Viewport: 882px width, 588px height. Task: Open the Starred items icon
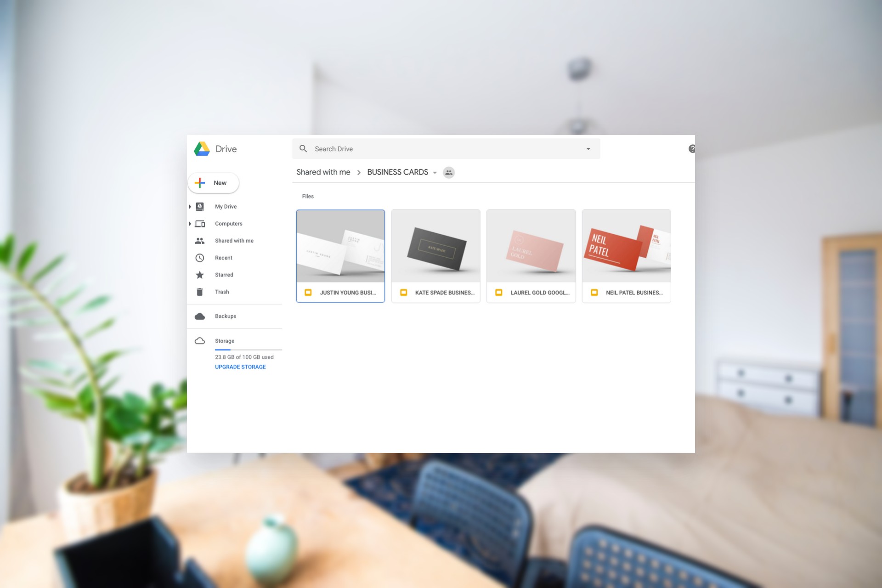point(199,274)
